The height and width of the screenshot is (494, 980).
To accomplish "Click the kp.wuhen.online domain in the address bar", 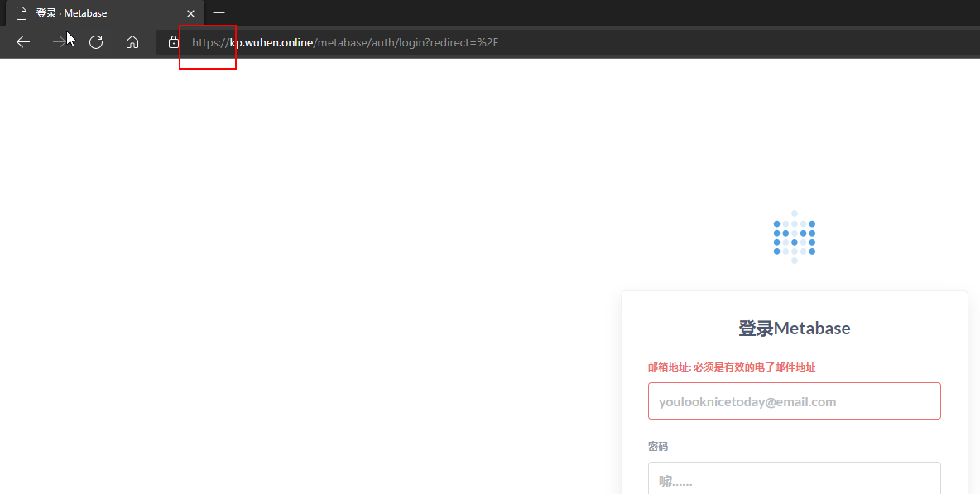I will pos(271,42).
